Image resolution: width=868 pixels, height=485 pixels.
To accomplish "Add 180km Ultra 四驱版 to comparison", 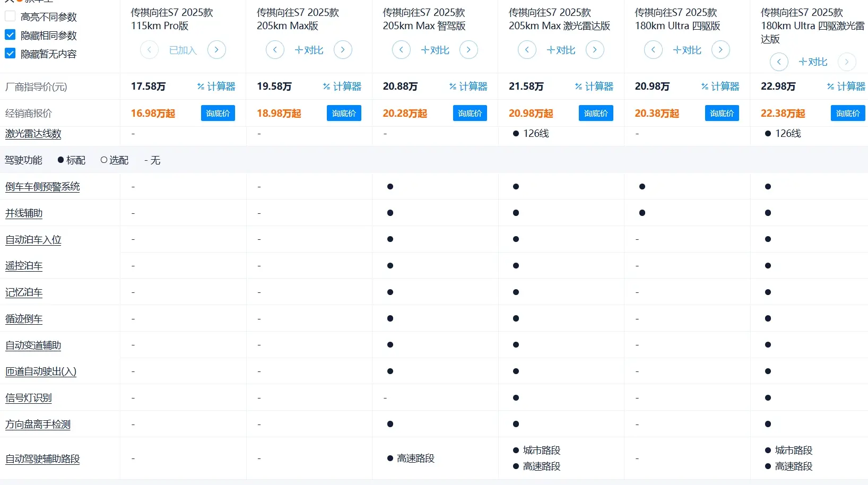I will tap(687, 50).
